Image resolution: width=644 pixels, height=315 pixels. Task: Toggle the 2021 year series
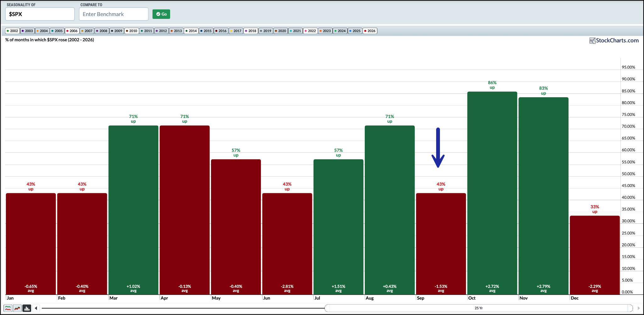pyautogui.click(x=296, y=31)
